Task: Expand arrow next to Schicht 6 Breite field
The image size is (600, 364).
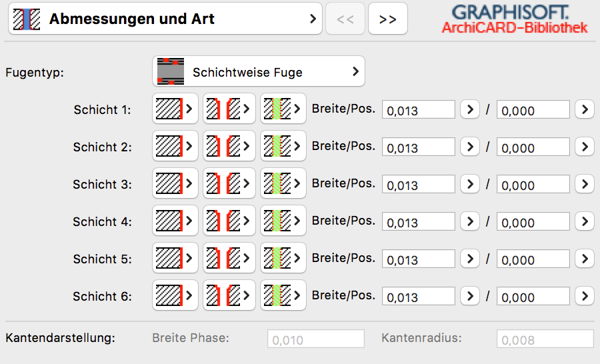Action: [470, 296]
